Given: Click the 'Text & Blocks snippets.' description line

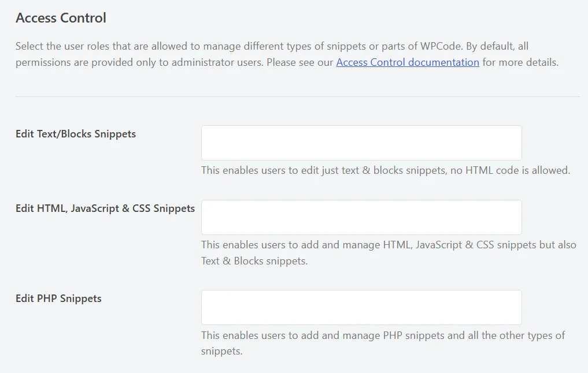Looking at the screenshot, I should [x=254, y=261].
